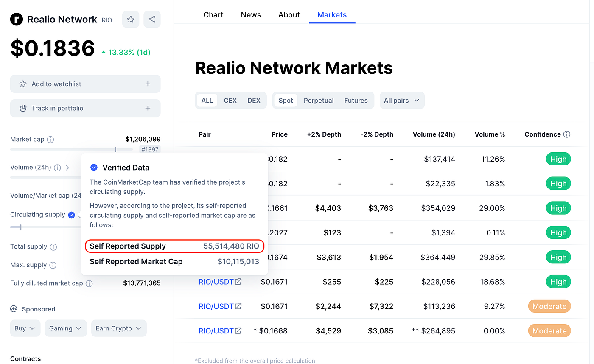Click the 13.33% (1d) price change
The width and height of the screenshot is (594, 364).
126,53
